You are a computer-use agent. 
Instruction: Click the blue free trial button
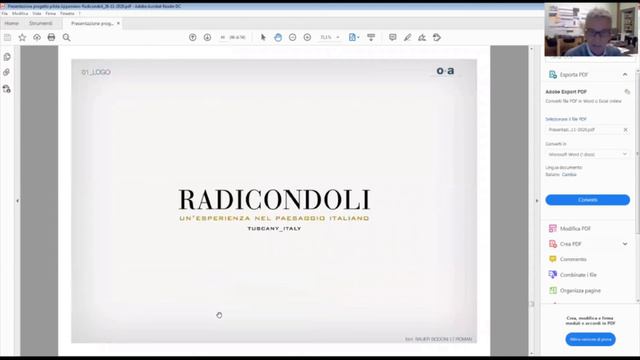(x=590, y=339)
